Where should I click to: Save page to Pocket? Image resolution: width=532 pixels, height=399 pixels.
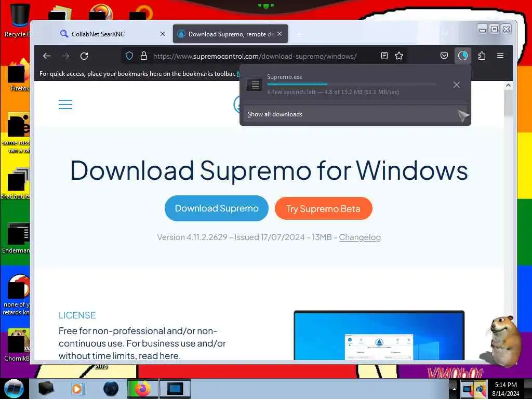click(x=444, y=56)
